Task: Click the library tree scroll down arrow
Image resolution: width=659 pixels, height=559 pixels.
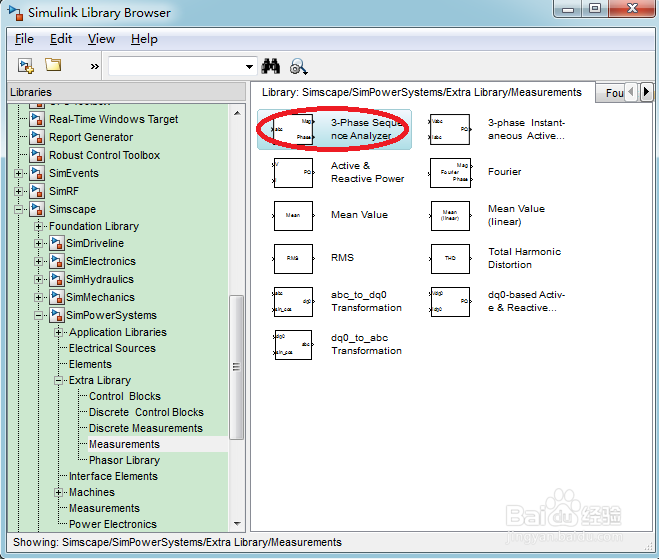Action: 237,524
